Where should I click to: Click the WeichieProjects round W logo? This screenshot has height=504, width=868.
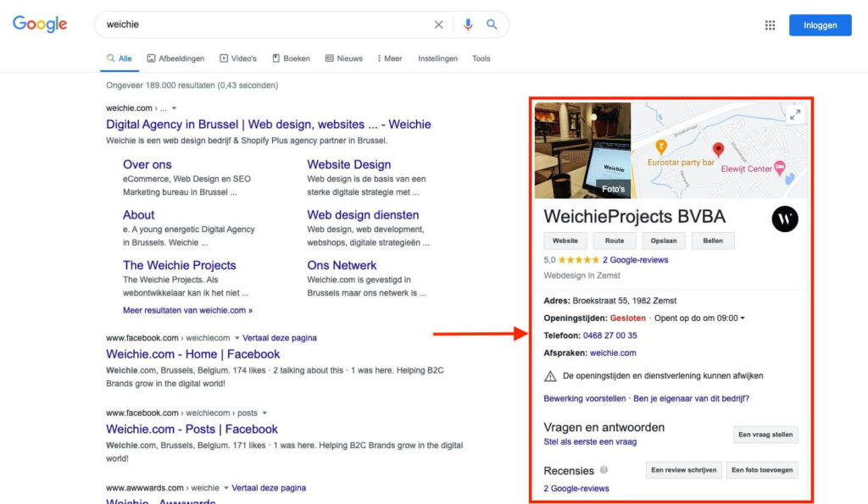click(x=784, y=219)
